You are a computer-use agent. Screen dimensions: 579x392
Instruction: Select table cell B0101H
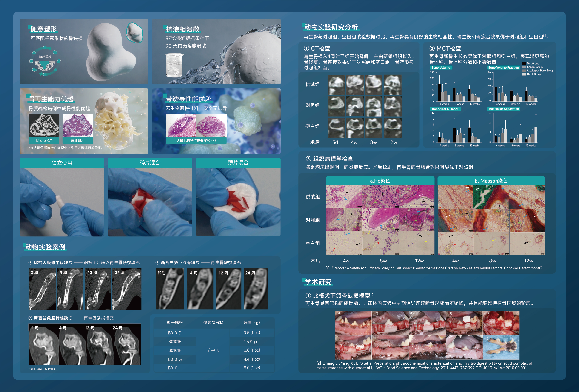[175, 368]
